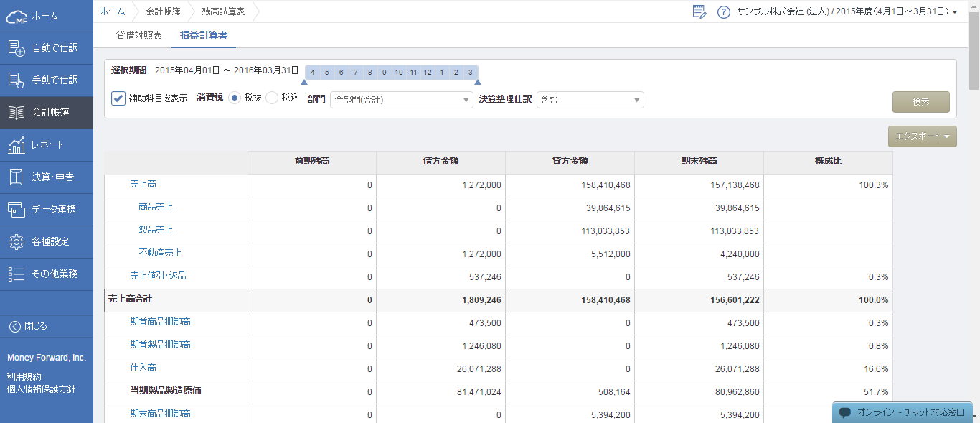
Task: Click the 貸方金額 column header
Action: [570, 162]
